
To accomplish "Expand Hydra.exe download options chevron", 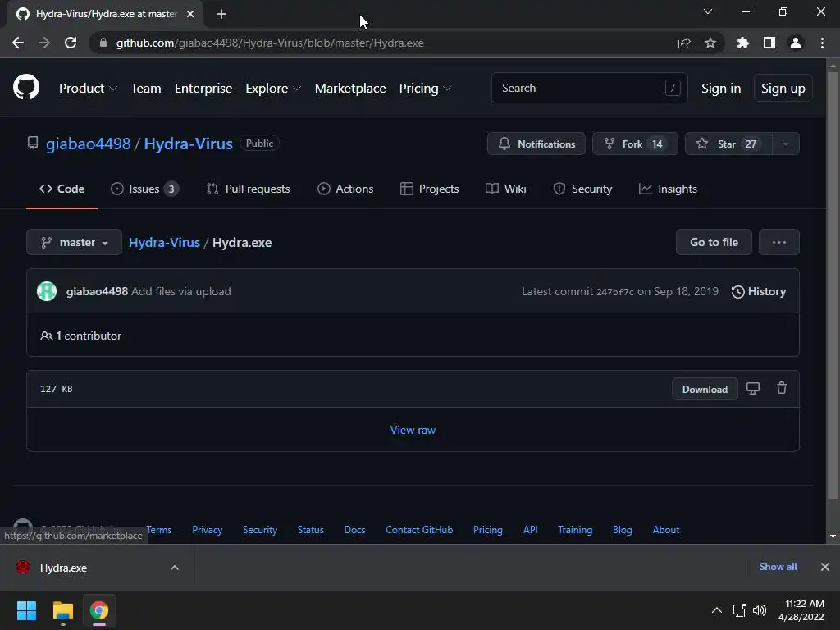I will point(175,568).
